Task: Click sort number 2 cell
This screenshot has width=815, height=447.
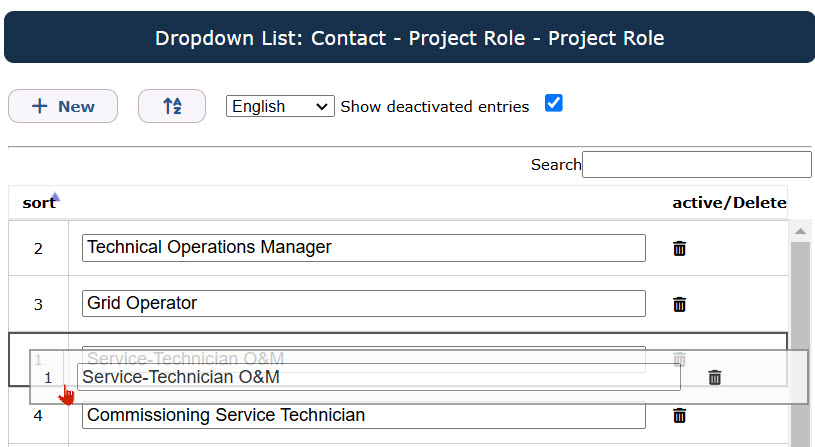Action: [38, 248]
